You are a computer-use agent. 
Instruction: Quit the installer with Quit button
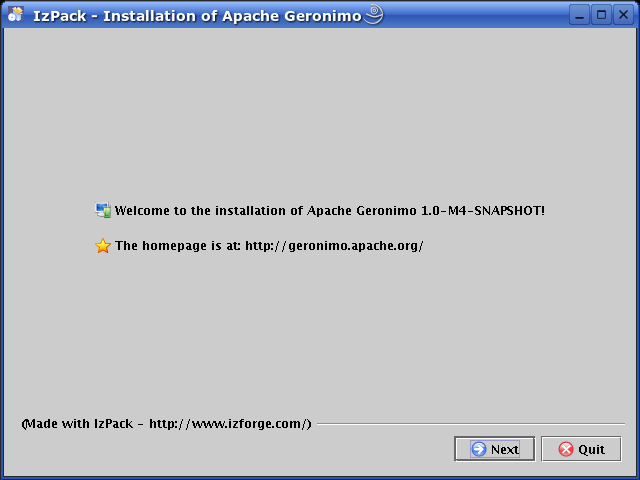pos(581,449)
